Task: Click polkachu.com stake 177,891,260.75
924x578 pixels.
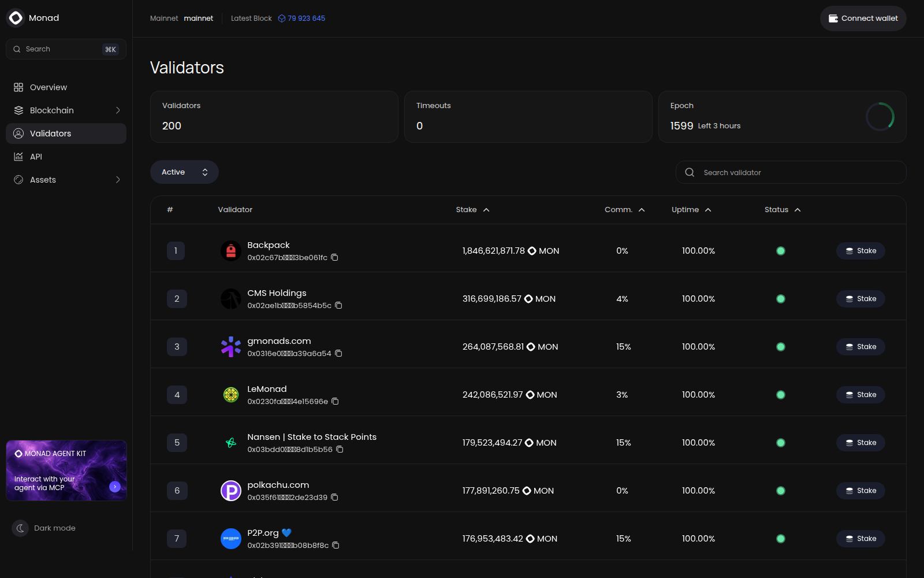Action: [x=491, y=491]
